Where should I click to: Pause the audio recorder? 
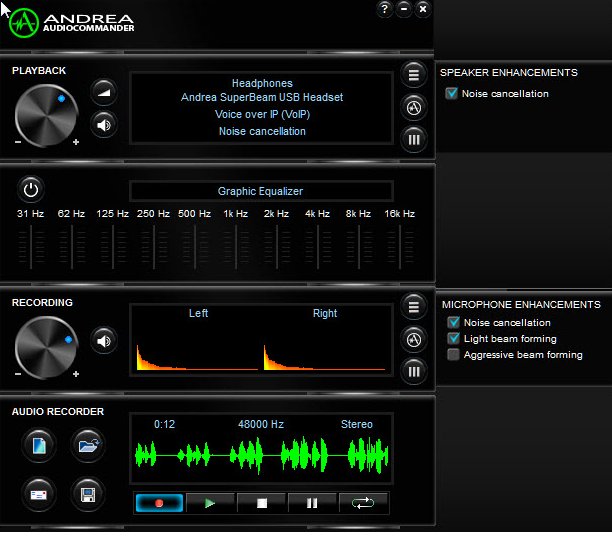[x=312, y=503]
